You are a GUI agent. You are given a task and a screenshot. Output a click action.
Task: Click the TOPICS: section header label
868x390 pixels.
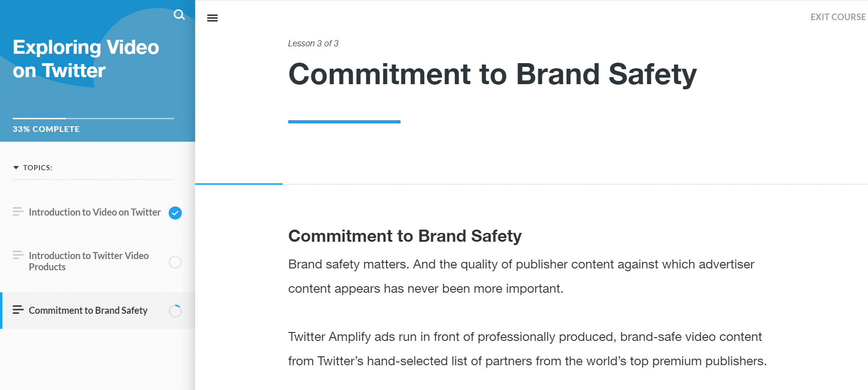(x=38, y=167)
